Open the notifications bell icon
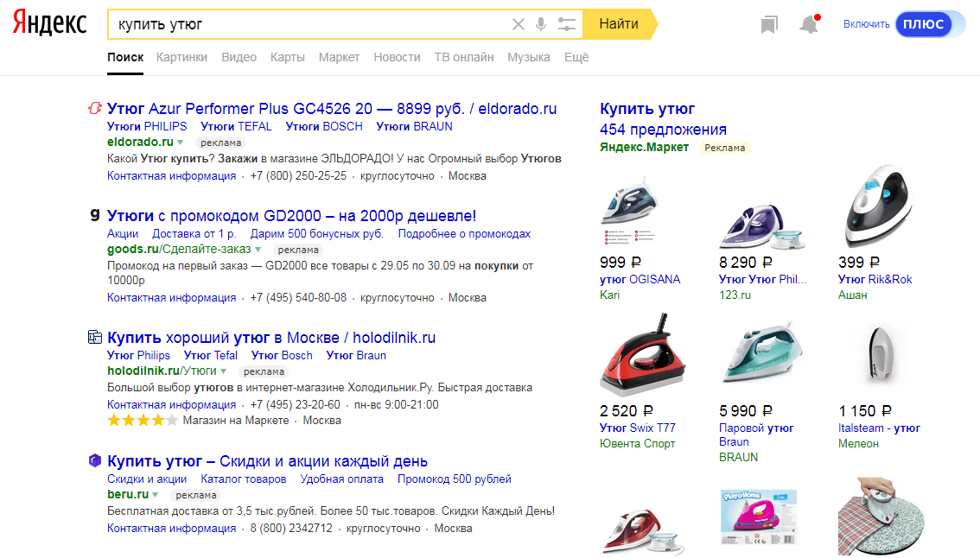The image size is (980, 558). pos(809,25)
